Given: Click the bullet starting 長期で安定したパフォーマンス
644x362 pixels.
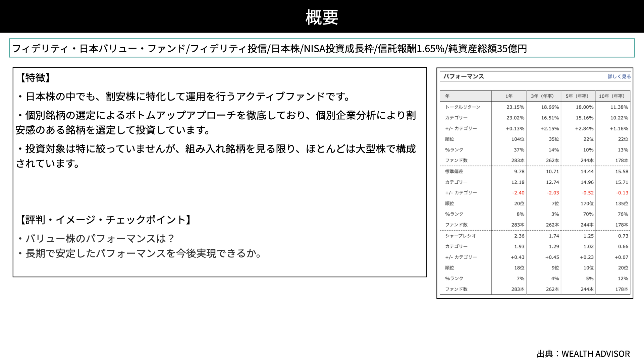Looking at the screenshot, I should pyautogui.click(x=140, y=253).
